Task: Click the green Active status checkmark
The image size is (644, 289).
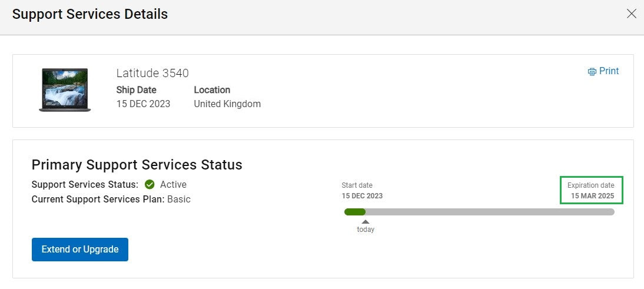Action: [150, 185]
